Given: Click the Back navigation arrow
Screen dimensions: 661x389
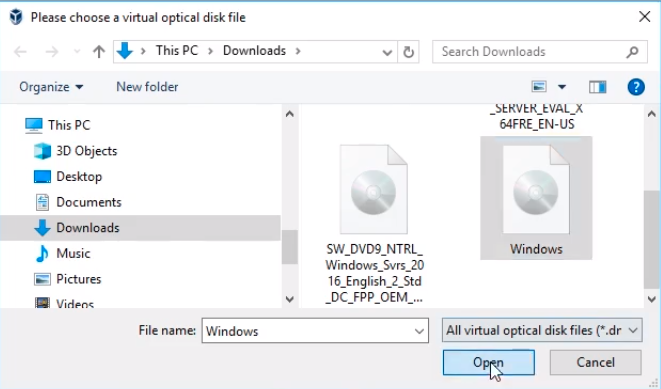Looking at the screenshot, I should 20,52.
